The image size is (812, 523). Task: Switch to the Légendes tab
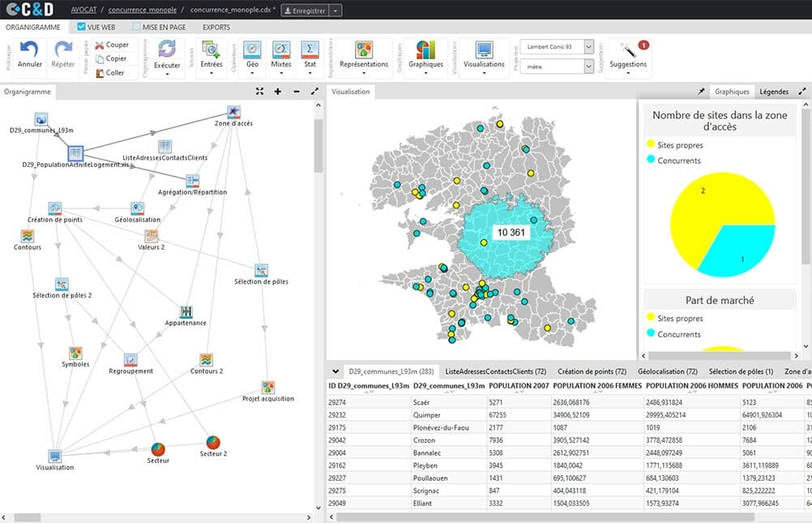tap(774, 92)
